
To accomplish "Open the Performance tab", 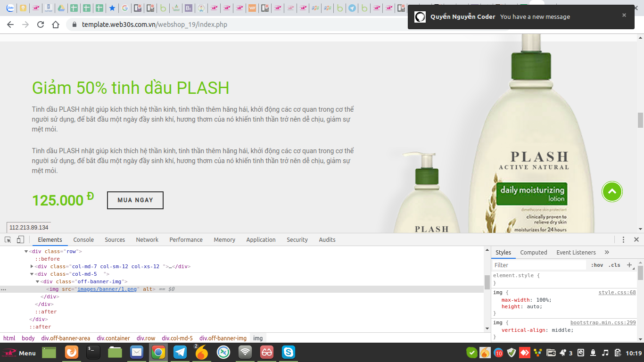I will point(186,239).
